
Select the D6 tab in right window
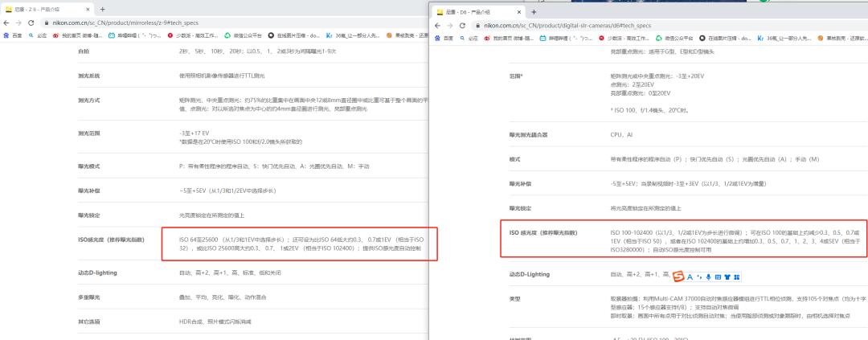click(479, 12)
